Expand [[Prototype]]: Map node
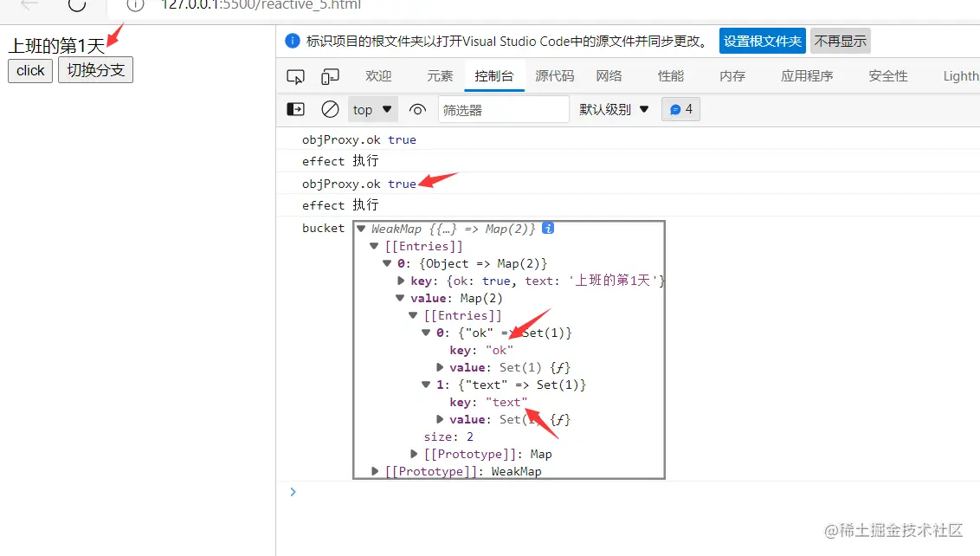The width and height of the screenshot is (980, 556). [414, 454]
